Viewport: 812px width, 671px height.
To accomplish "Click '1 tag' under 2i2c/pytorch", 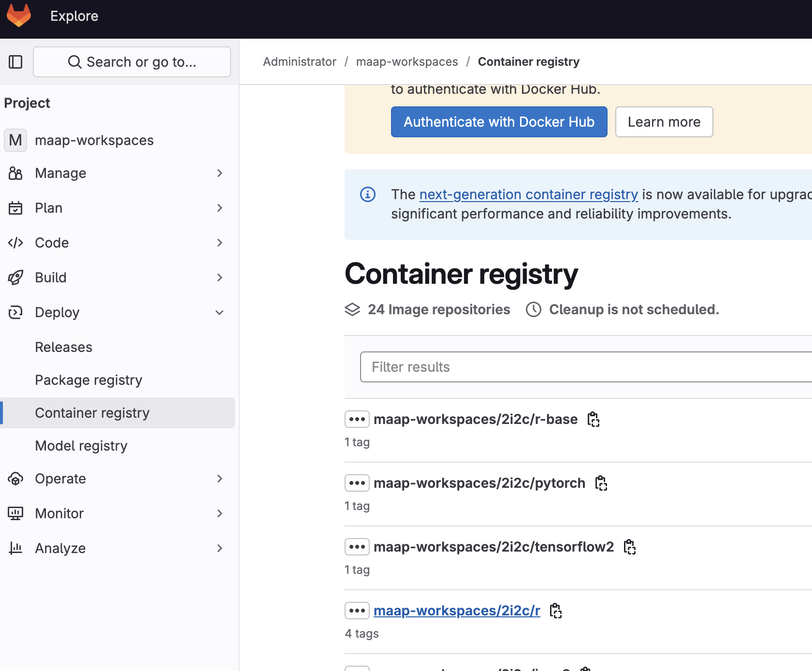I will click(x=357, y=506).
